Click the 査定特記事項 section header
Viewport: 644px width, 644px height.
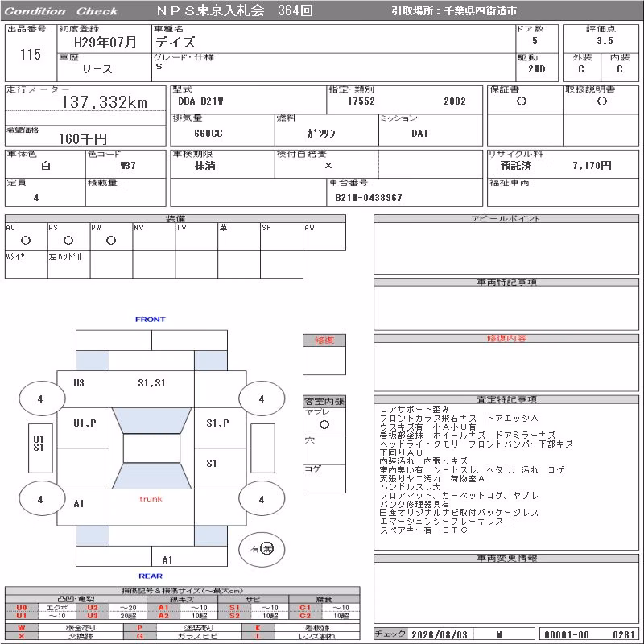[506, 399]
